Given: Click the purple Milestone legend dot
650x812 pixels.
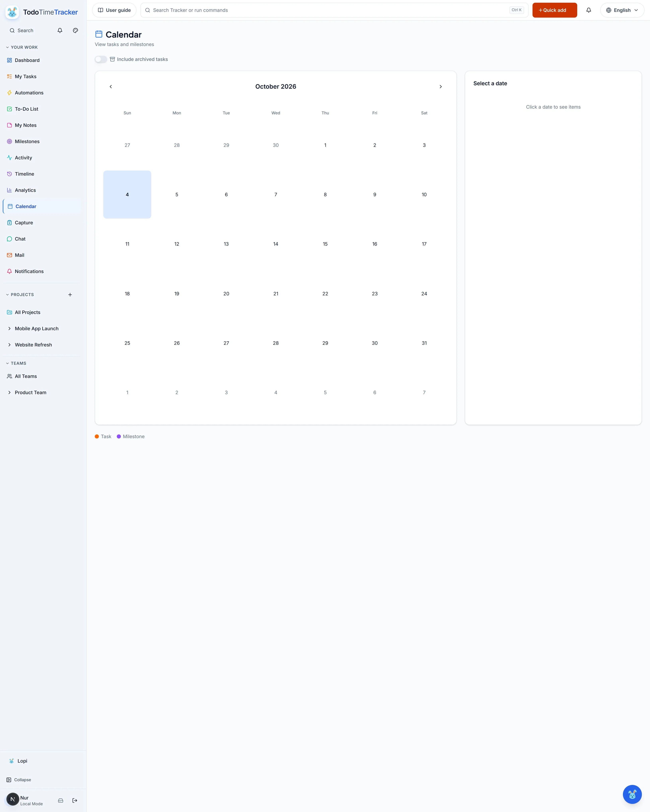Looking at the screenshot, I should 119,437.
